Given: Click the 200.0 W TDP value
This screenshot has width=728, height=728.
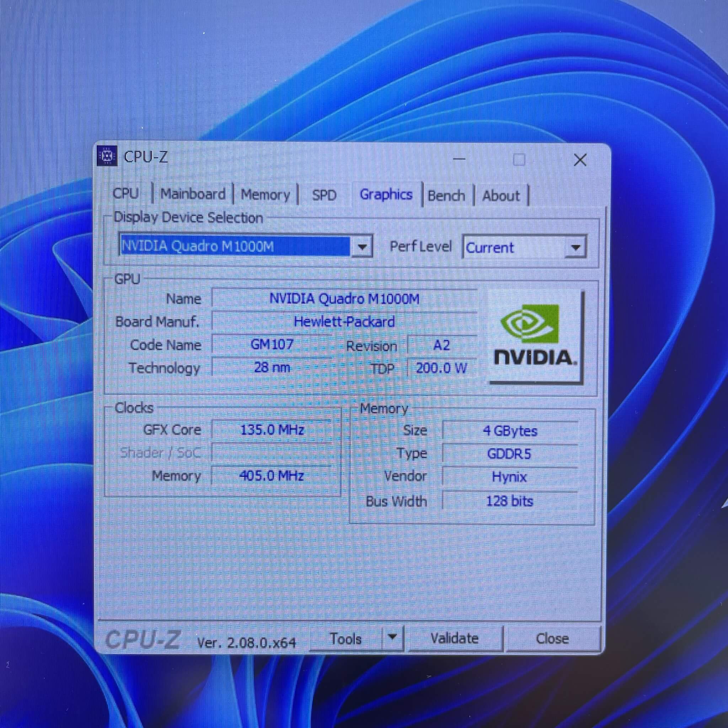Looking at the screenshot, I should 442,368.
